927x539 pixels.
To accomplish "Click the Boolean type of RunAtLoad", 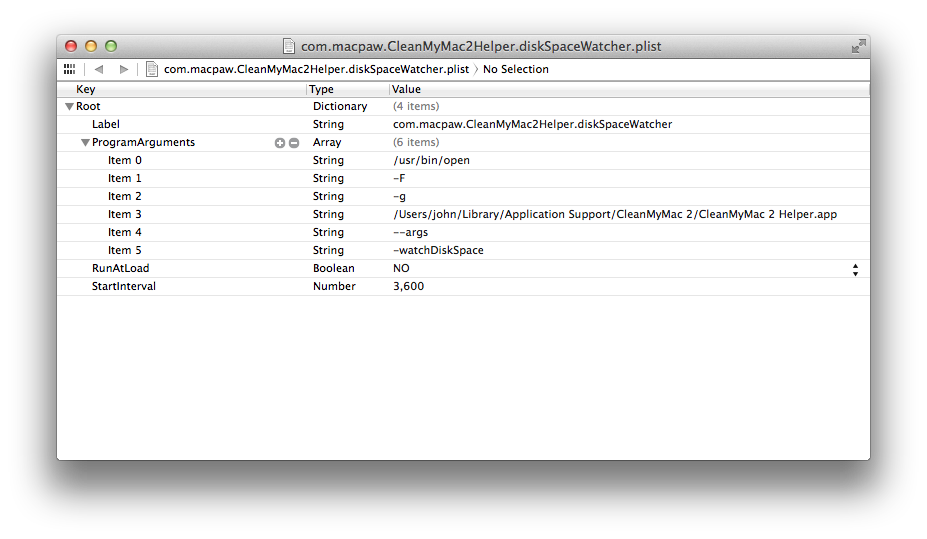I will pos(334,268).
